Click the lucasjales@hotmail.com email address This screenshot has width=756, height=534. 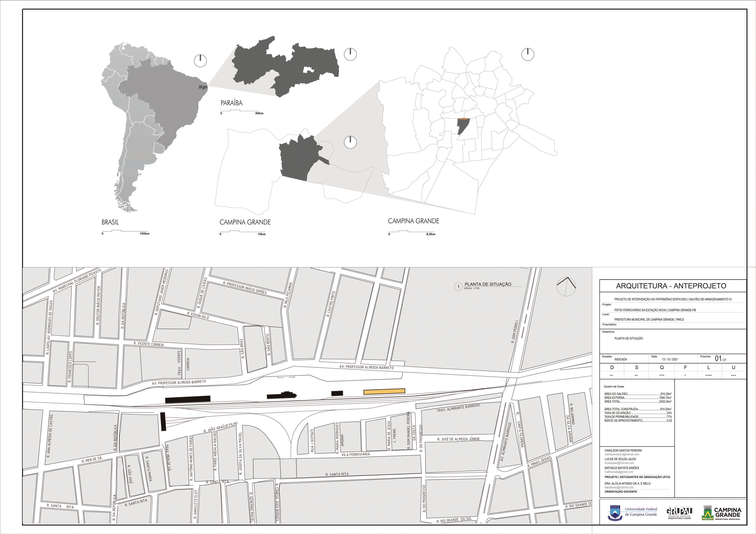tap(619, 463)
